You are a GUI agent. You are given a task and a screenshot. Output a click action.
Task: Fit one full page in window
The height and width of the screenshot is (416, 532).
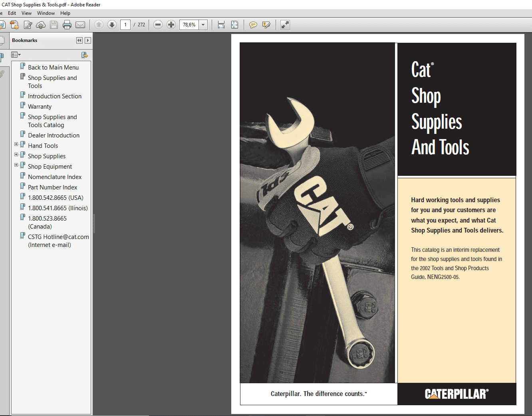point(234,25)
